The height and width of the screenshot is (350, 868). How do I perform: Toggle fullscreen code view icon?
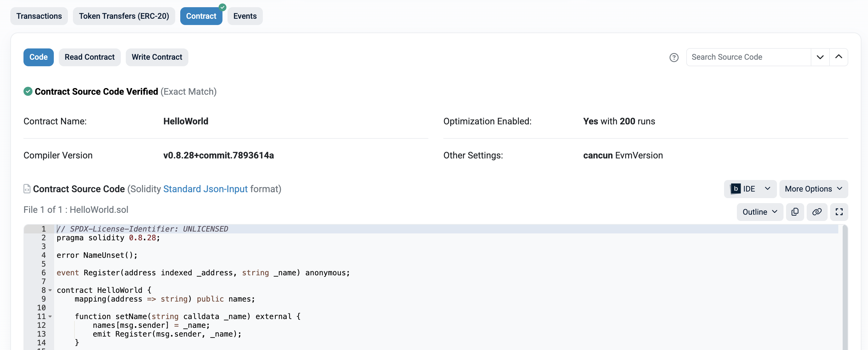pos(839,212)
